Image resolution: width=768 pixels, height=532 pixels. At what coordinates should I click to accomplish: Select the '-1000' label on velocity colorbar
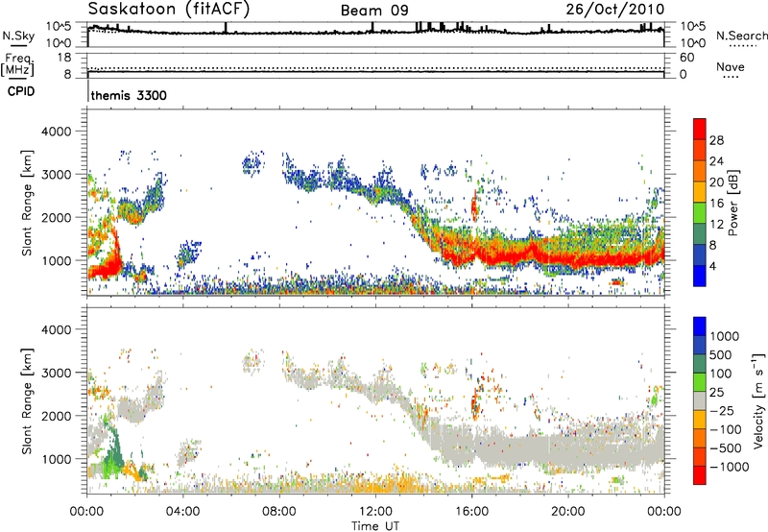tap(729, 467)
